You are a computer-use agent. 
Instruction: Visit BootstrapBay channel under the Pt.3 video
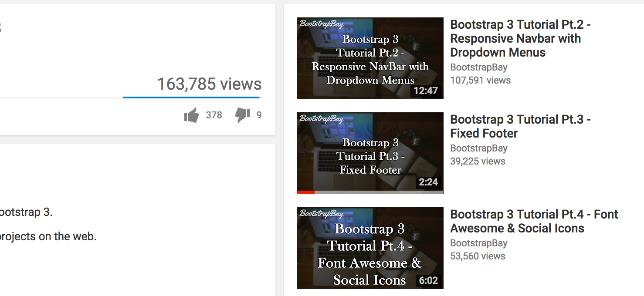point(479,148)
